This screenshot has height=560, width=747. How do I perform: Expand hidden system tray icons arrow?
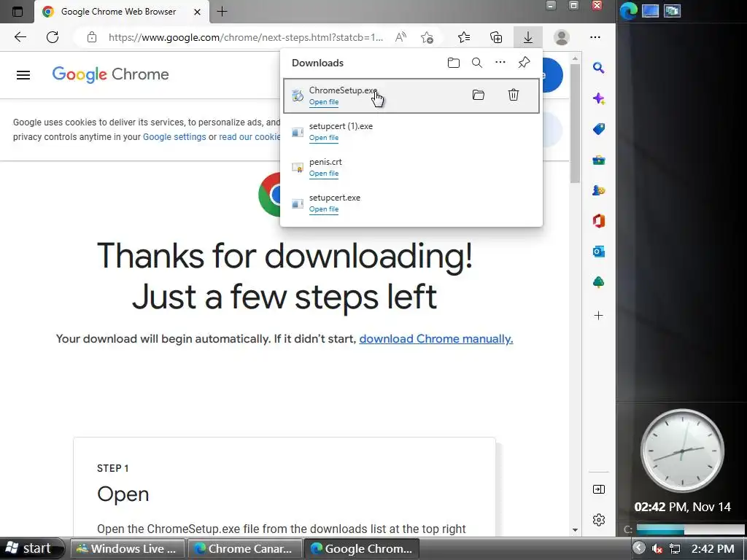(639, 548)
